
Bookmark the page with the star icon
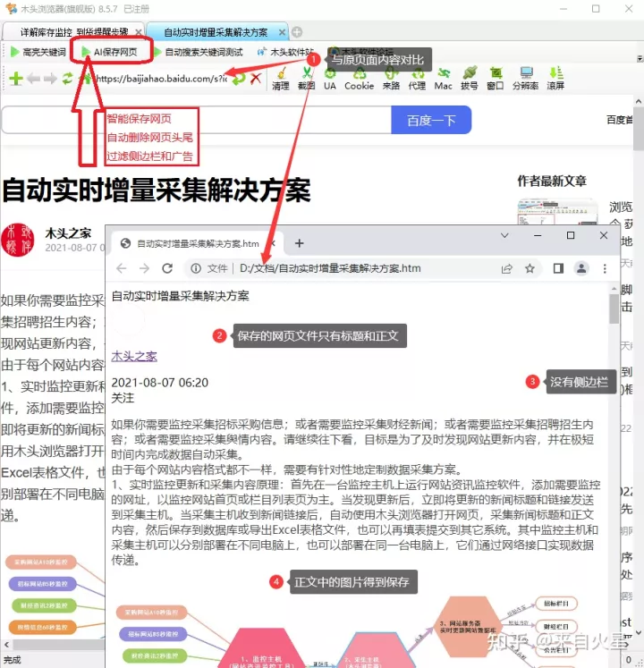coord(530,268)
